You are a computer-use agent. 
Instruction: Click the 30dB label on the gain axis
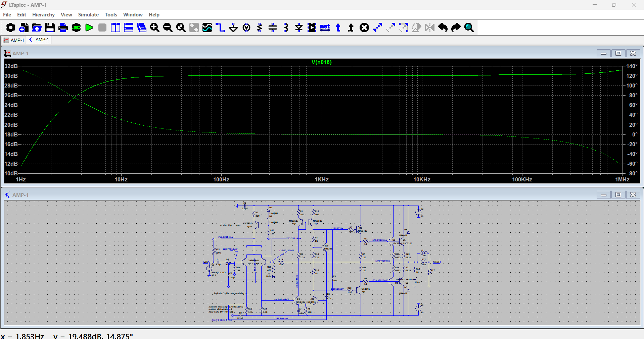[x=11, y=76]
